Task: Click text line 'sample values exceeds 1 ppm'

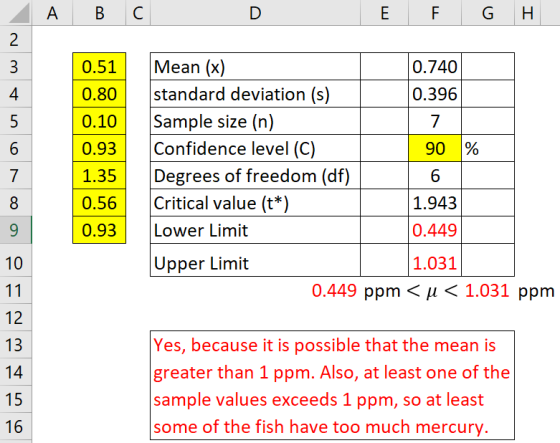Action: click(x=319, y=400)
